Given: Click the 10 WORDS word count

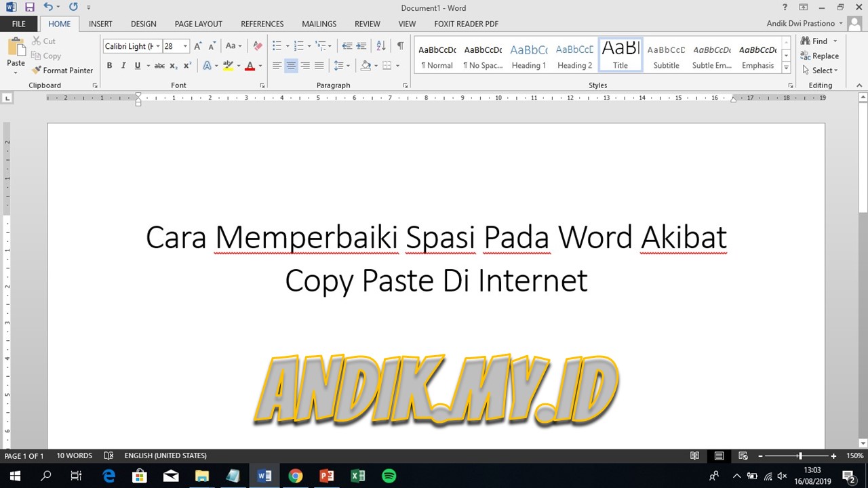Looking at the screenshot, I should [x=74, y=455].
